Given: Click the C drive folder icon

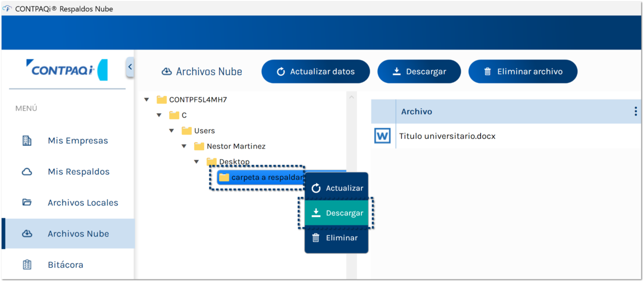Looking at the screenshot, I should pyautogui.click(x=174, y=115).
